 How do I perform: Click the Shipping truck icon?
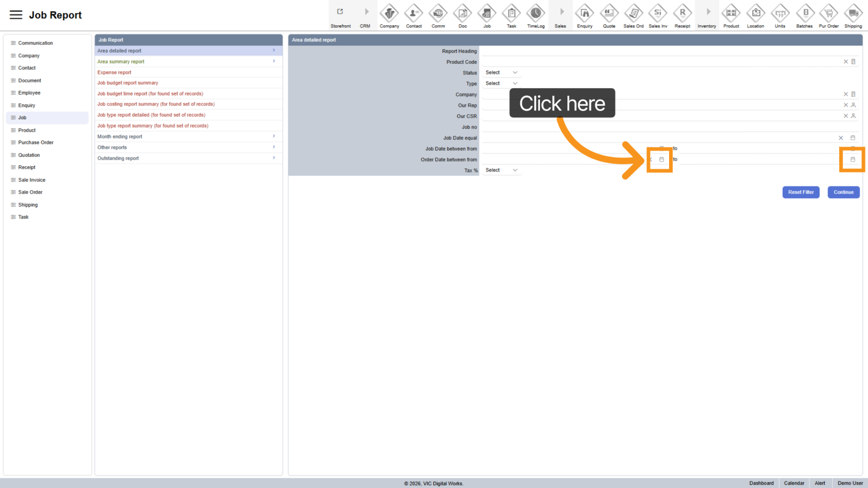(853, 13)
